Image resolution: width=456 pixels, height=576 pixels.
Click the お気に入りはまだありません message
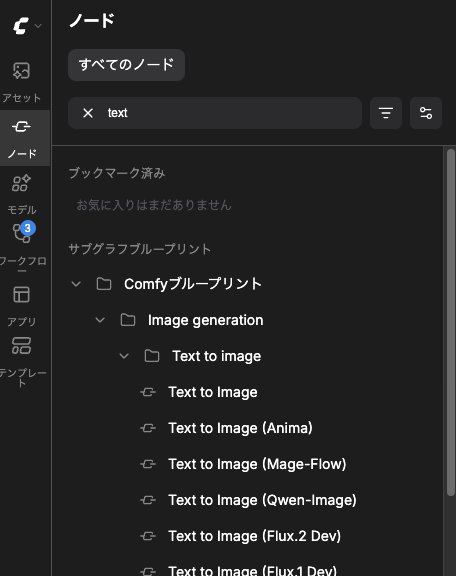pyautogui.click(x=154, y=205)
